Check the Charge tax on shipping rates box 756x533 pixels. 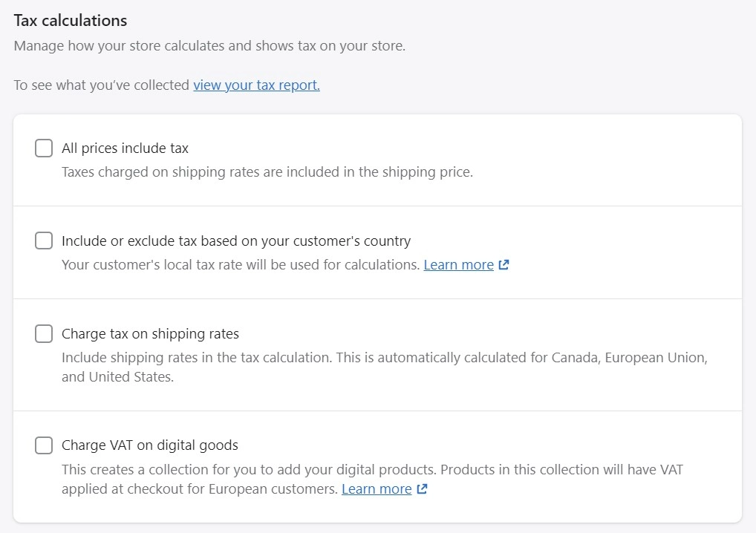coord(44,334)
